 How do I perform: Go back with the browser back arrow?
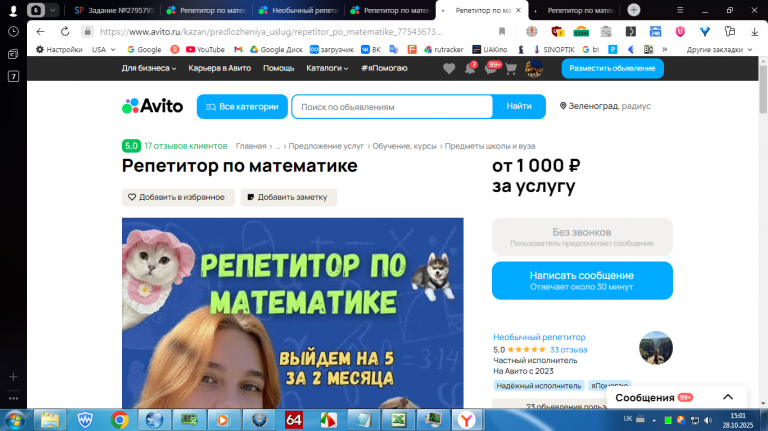[41, 31]
